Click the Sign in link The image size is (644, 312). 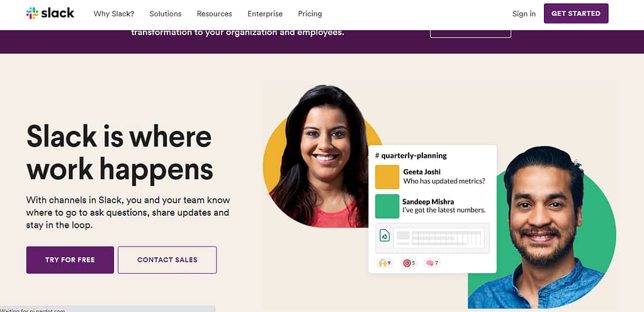coord(524,14)
